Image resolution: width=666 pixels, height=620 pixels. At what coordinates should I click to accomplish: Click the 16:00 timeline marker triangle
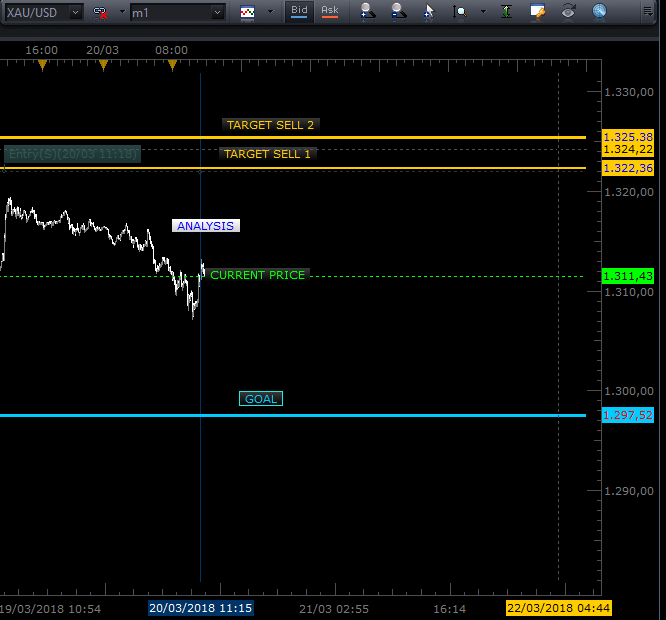click(42, 66)
